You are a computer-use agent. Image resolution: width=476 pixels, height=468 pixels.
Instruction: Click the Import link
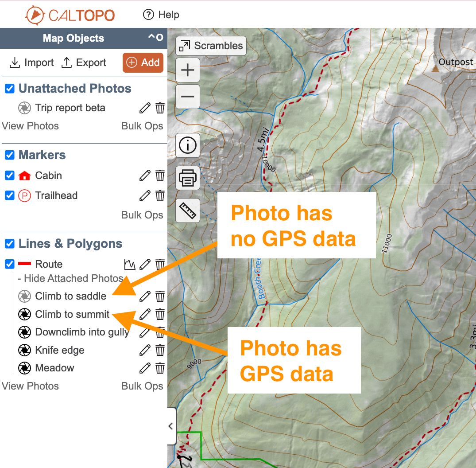tap(31, 62)
